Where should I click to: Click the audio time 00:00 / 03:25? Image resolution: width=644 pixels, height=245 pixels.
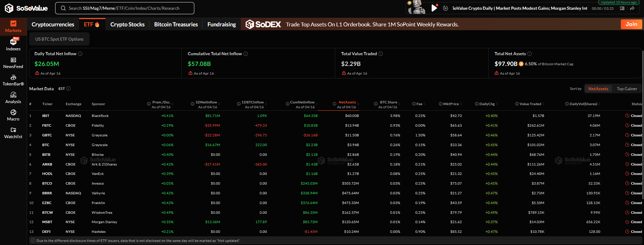(603, 8)
